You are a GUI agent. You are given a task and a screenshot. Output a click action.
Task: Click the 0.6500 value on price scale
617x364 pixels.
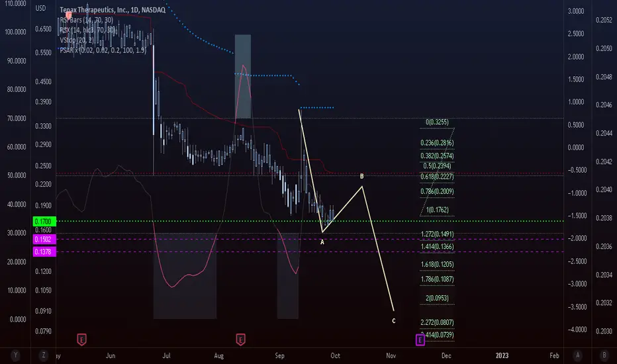pyautogui.click(x=43, y=29)
